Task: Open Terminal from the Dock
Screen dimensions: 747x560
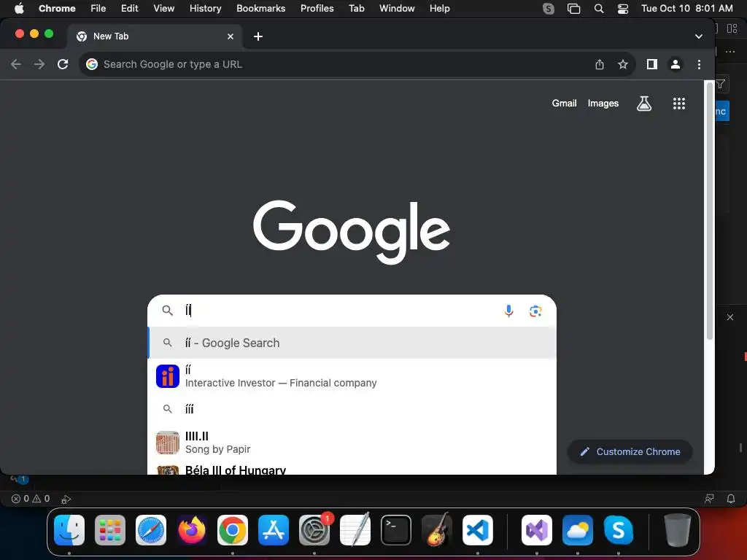Action: click(x=396, y=530)
